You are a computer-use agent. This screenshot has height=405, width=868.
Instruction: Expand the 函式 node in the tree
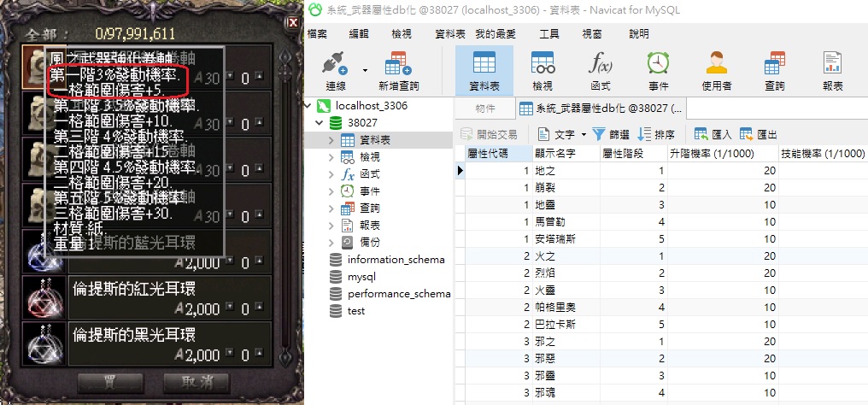point(331,174)
